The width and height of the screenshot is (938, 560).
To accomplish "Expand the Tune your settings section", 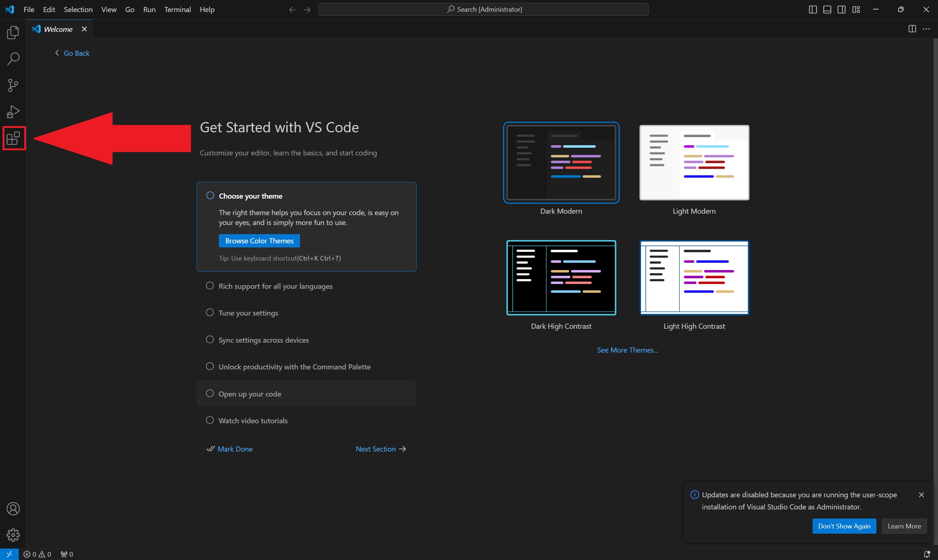I will point(307,313).
